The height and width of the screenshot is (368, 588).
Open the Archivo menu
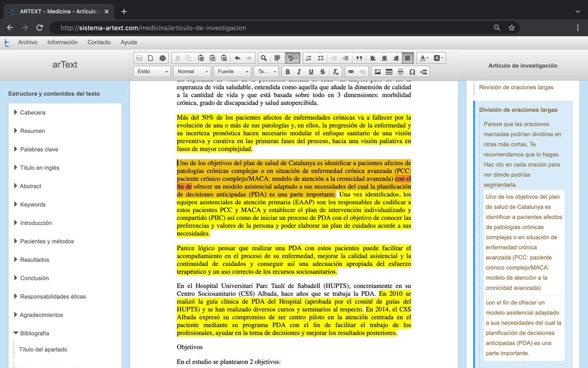coord(28,42)
